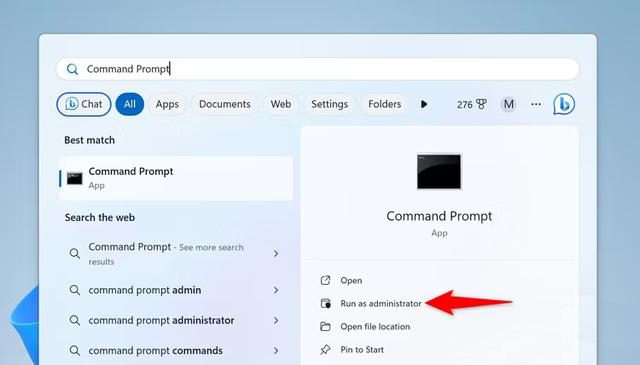Select the Chat filter pill

point(84,104)
